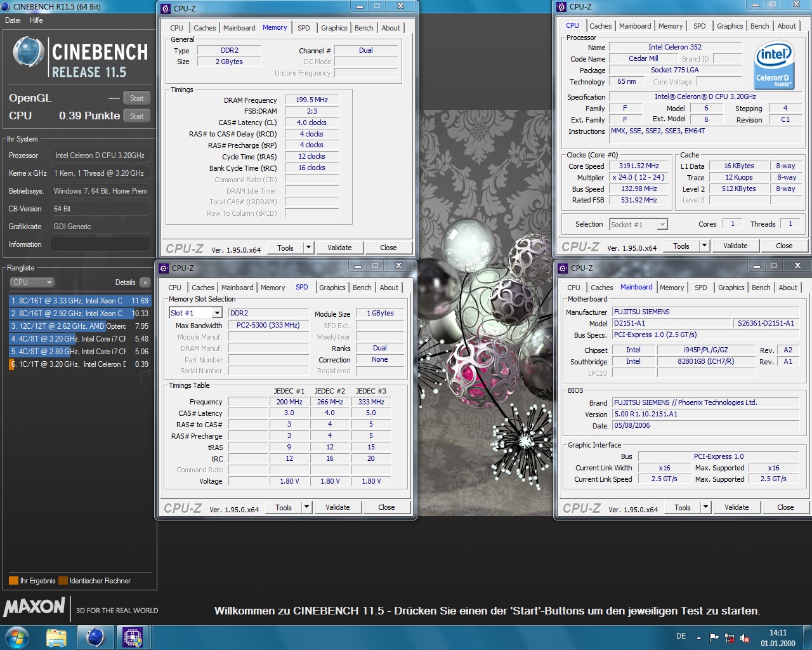The width and height of the screenshot is (812, 650).
Task: Open Tools dropdown arrow in Memory window
Action: click(x=309, y=248)
